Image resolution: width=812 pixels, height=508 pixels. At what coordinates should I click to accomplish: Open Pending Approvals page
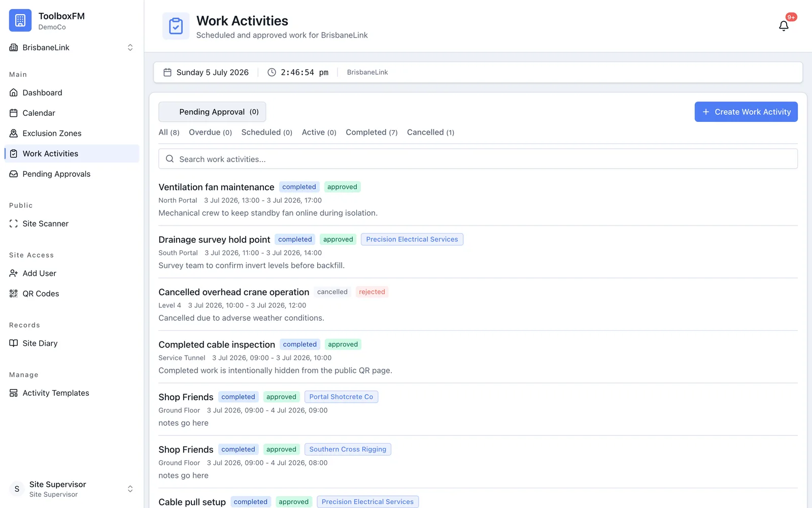(x=72, y=174)
